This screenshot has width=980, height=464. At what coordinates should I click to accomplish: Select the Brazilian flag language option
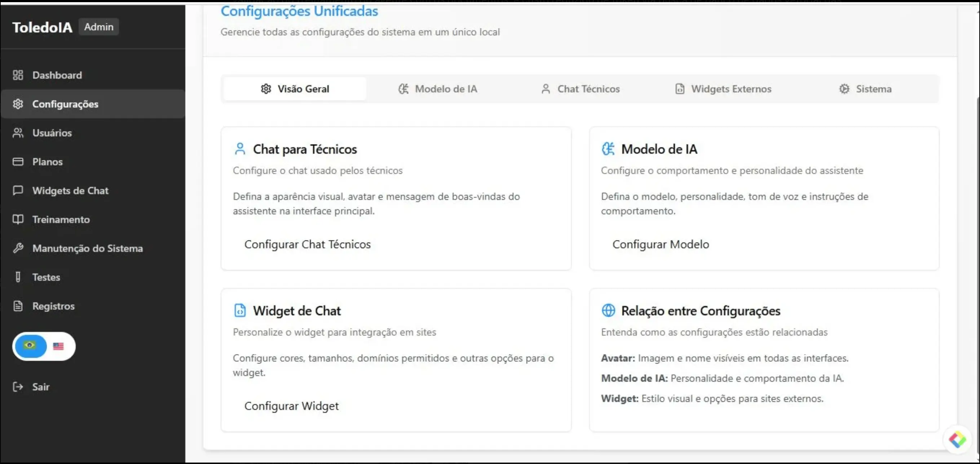coord(29,346)
